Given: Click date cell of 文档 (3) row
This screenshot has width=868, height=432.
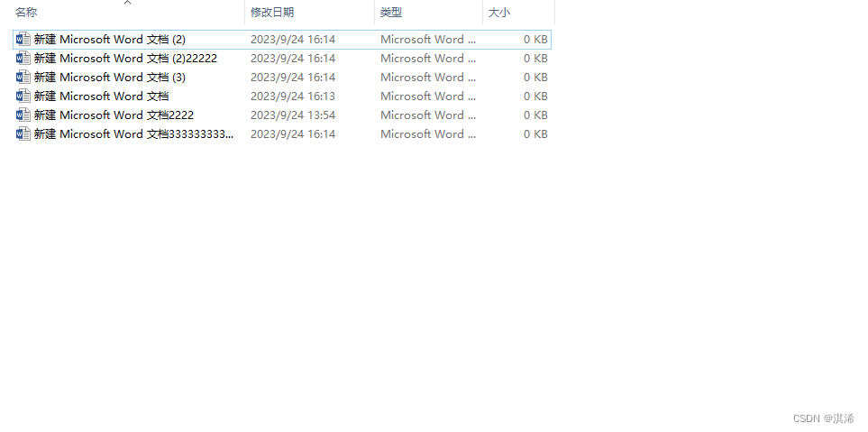Looking at the screenshot, I should [293, 77].
